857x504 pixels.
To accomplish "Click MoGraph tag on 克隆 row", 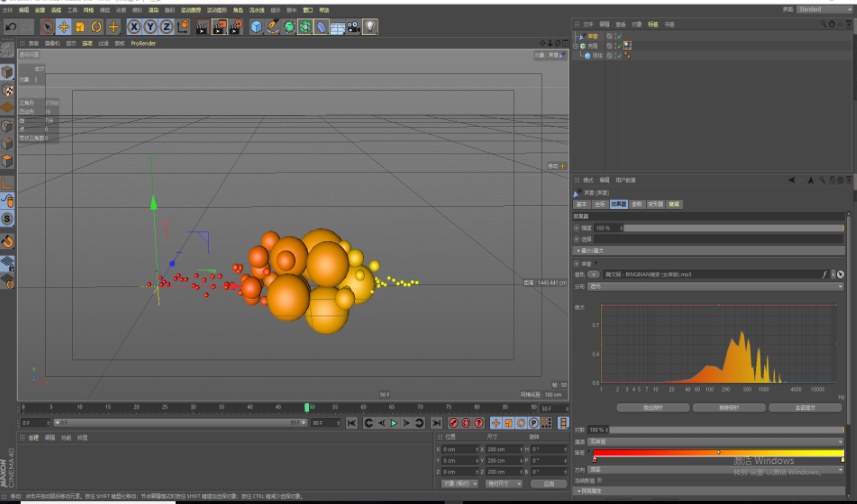I will coord(627,46).
